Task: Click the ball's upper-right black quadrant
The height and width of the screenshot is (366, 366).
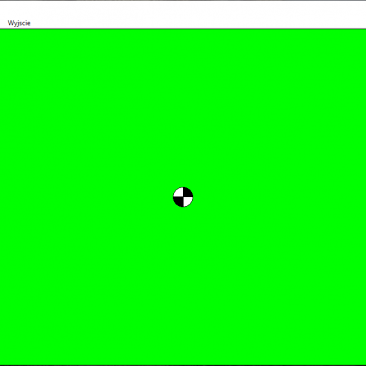Action: [x=187, y=193]
